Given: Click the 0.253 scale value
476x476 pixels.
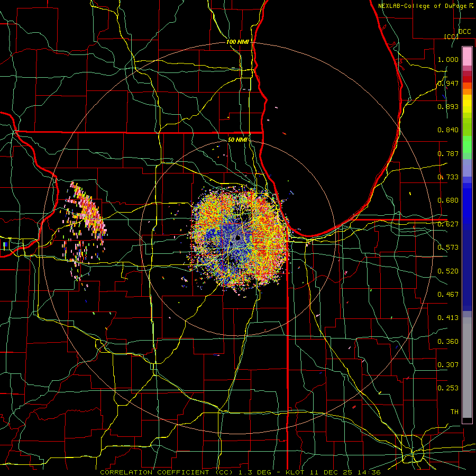Looking at the screenshot, I should [448, 388].
